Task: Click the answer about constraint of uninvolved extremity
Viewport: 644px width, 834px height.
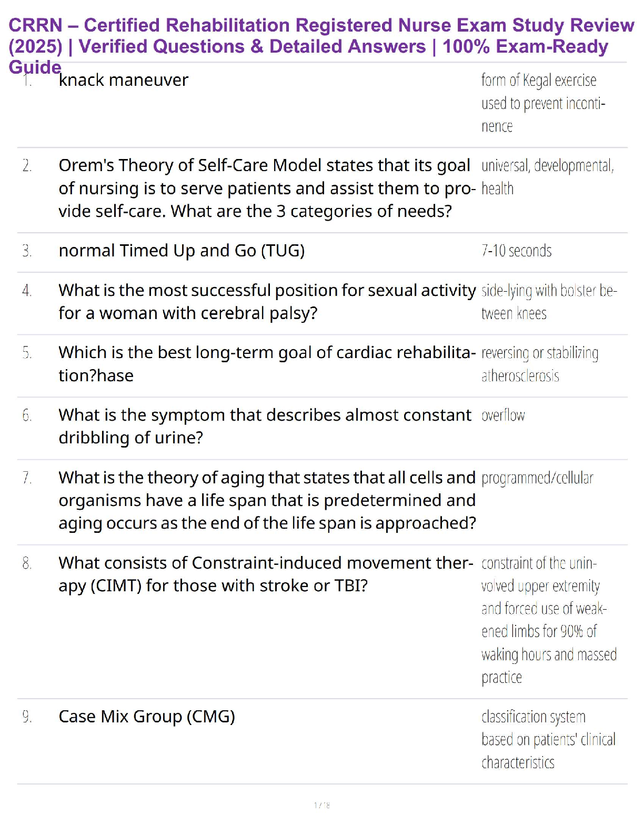Action: pyautogui.click(x=547, y=620)
